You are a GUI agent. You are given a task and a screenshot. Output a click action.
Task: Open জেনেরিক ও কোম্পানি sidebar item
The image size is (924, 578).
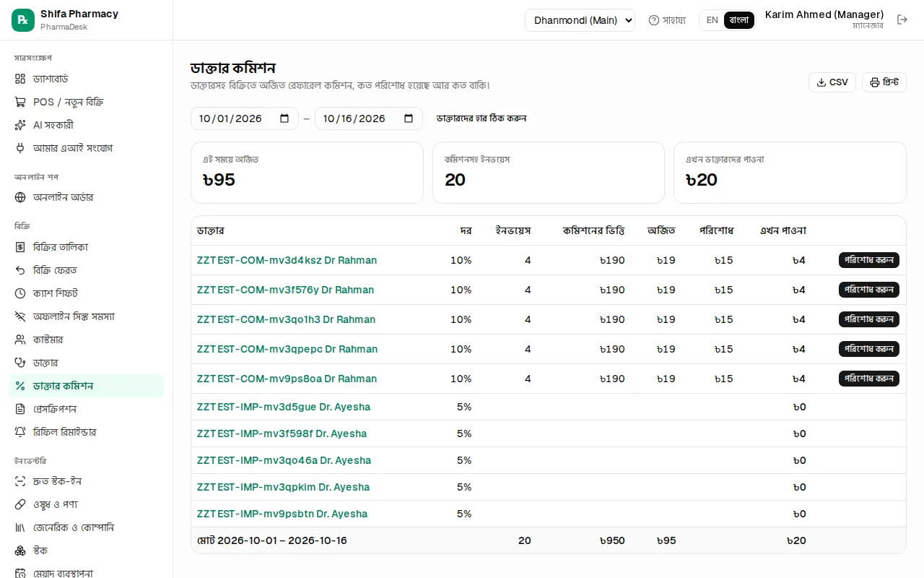pyautogui.click(x=87, y=527)
